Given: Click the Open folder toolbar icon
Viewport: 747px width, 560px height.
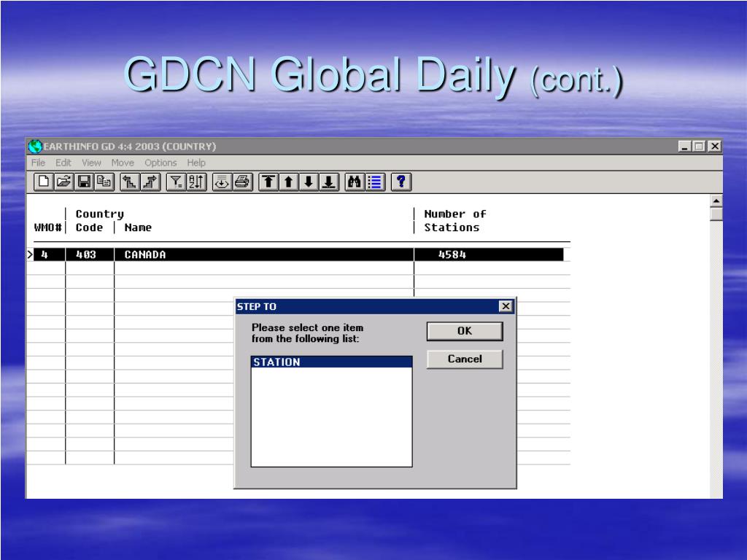Looking at the screenshot, I should (64, 182).
